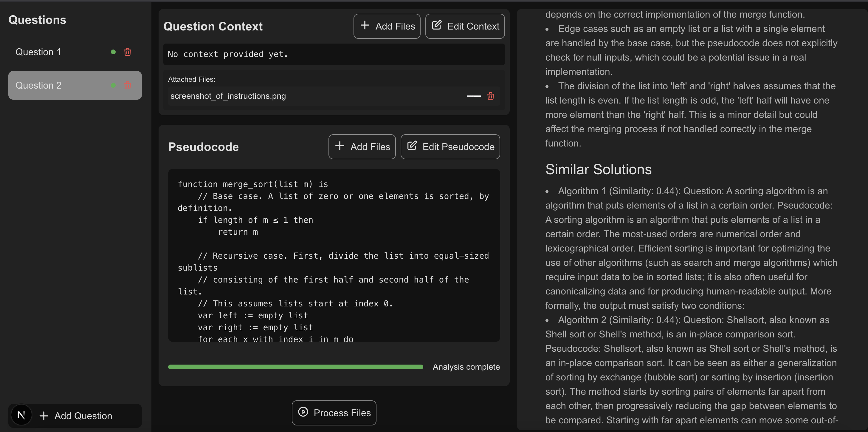Click the 'No context provided yet' field
Screen dimensions: 868x432
click(x=334, y=54)
